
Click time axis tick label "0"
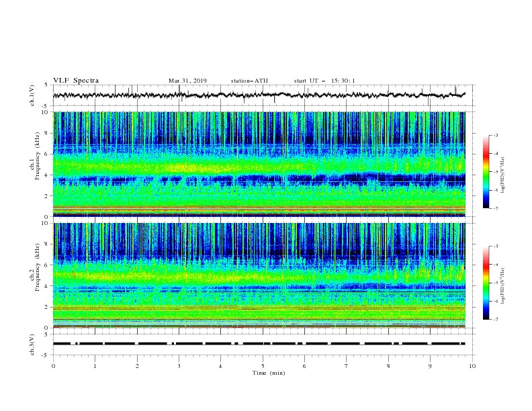coord(53,366)
